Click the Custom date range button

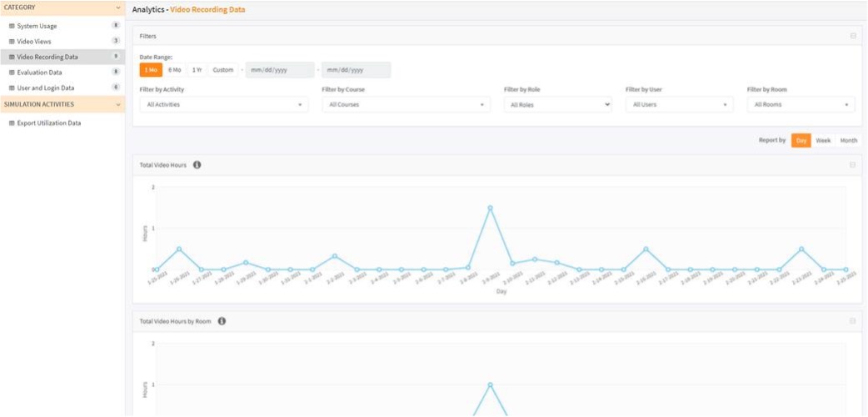222,70
